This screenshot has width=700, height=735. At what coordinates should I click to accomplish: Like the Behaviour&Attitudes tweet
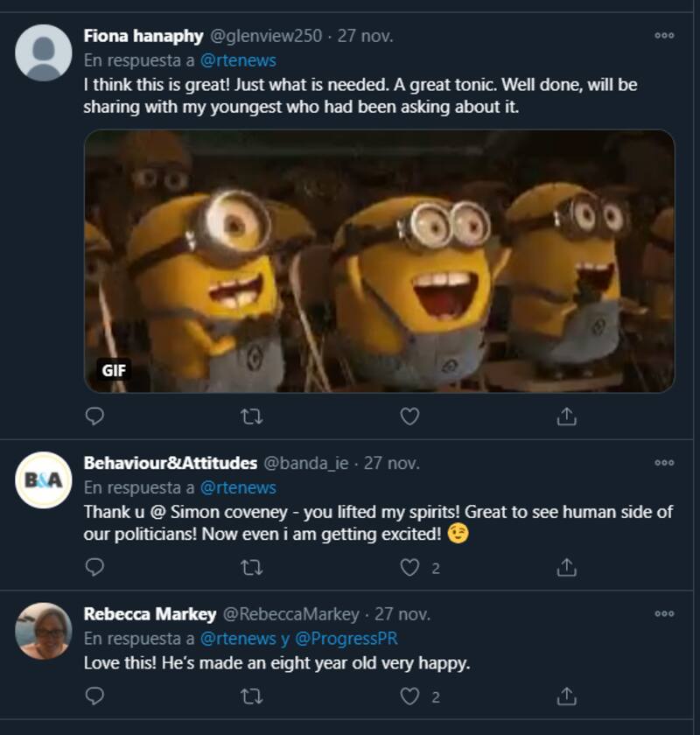409,568
